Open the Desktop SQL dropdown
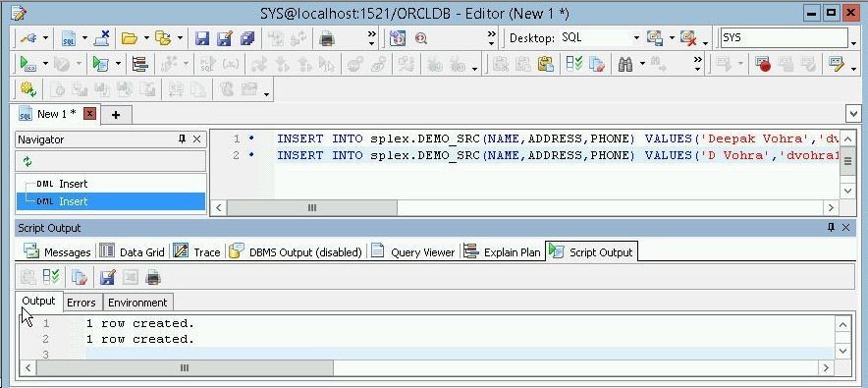868x388 pixels. [636, 37]
